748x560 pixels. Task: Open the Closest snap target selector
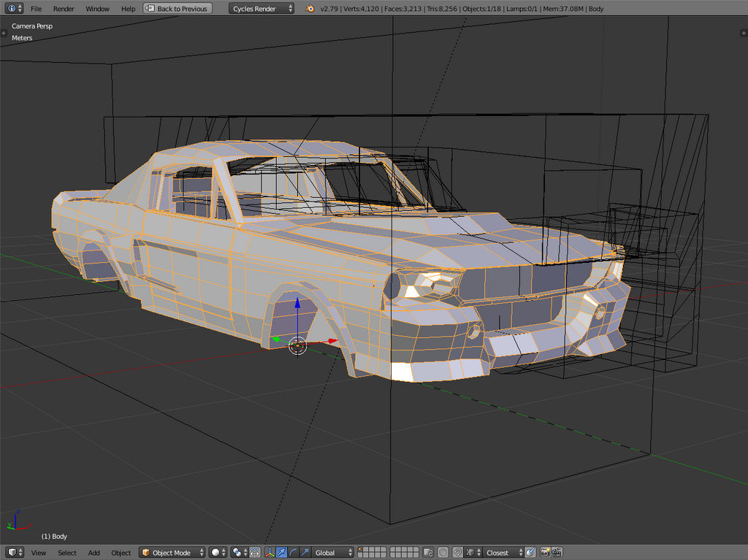coord(502,553)
